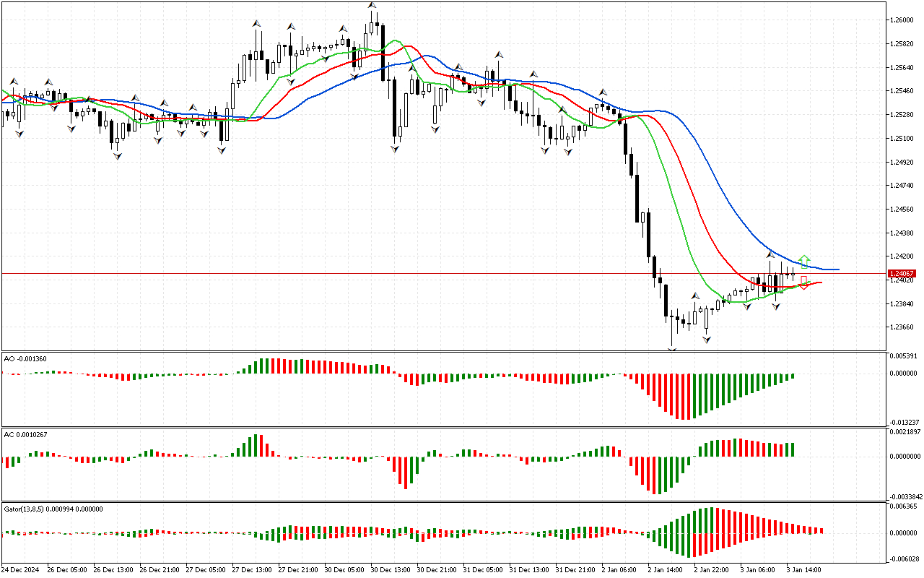The image size is (924, 578).
Task: Click the AO -0.001360 indicator label
Action: point(25,358)
